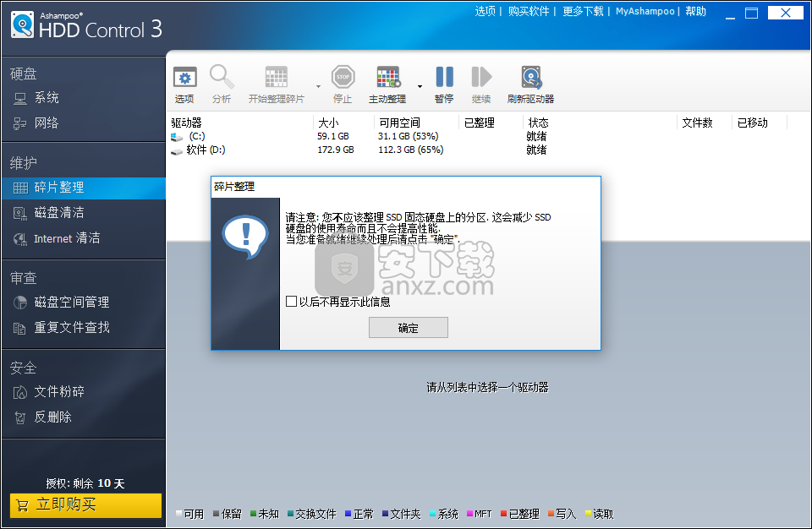Close the HDD Control window
The width and height of the screenshot is (812, 529).
[x=786, y=13]
